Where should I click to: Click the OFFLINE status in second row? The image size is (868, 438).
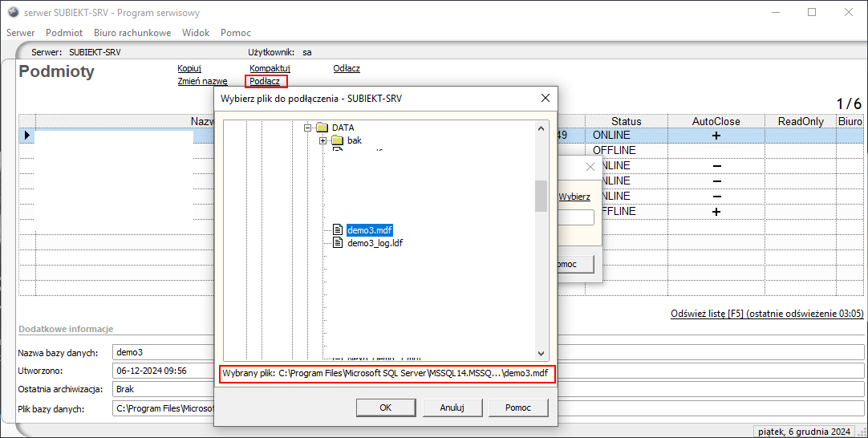point(614,150)
